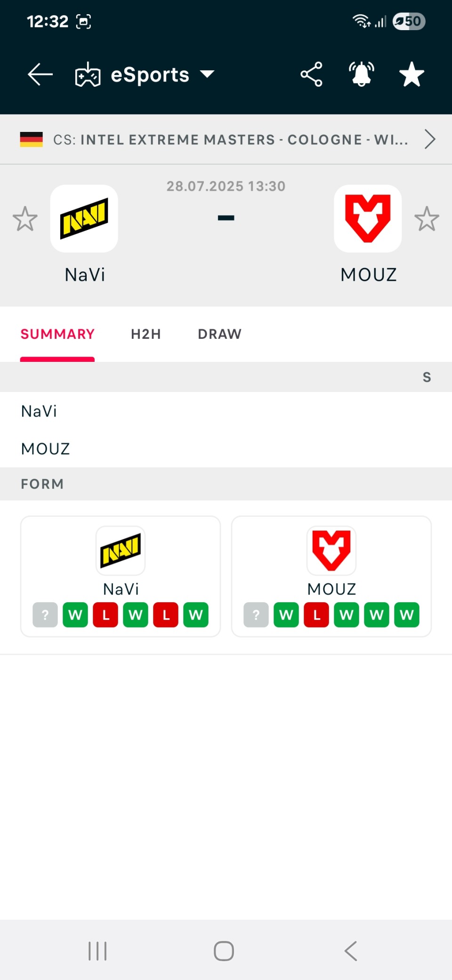This screenshot has width=452, height=980.
Task: Open NaVi logo in the form card
Action: click(x=121, y=550)
